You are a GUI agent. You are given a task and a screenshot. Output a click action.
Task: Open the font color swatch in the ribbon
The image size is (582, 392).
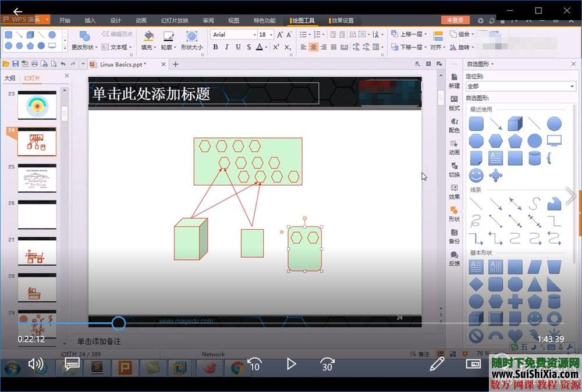260,47
